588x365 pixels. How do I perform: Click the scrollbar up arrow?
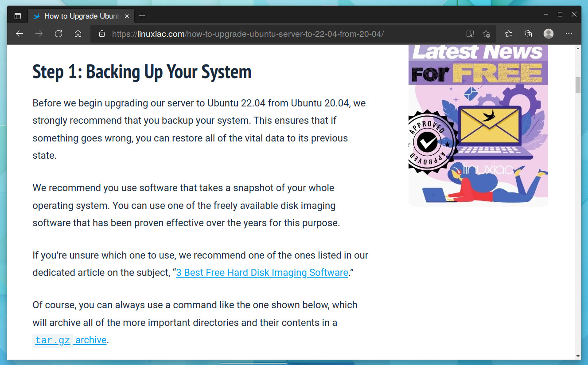[578, 48]
